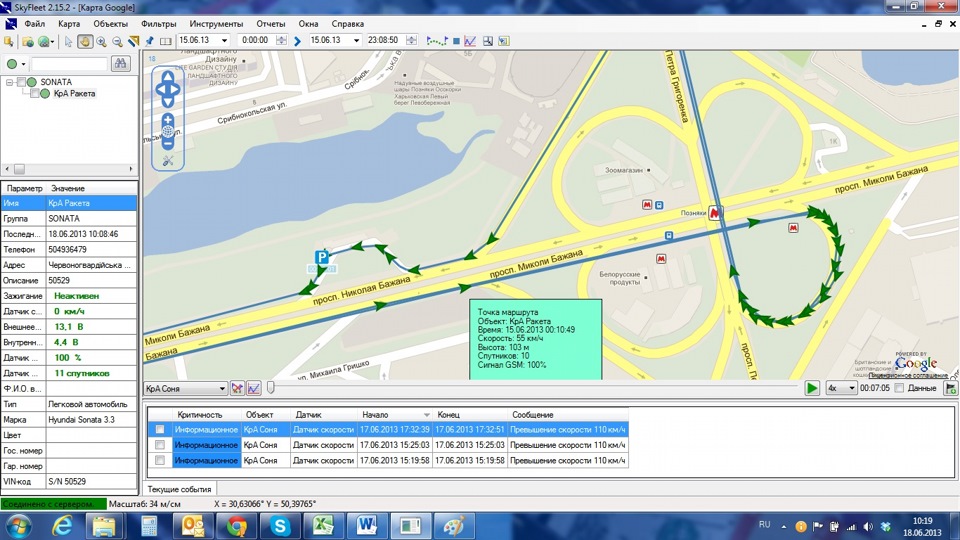Open the globe map source icon

tap(45, 42)
